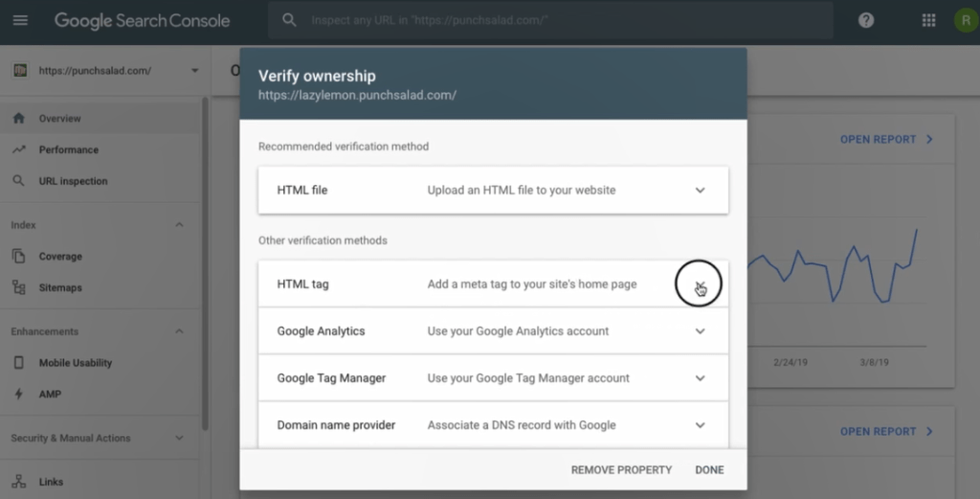Open the Help question mark icon
This screenshot has width=980, height=499.
[x=865, y=20]
